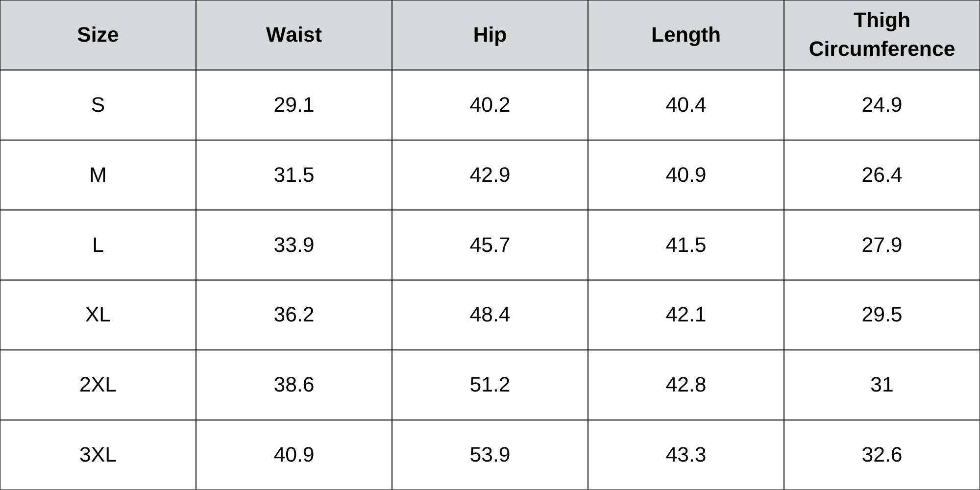Select the XL size row label
This screenshot has width=980, height=490.
(98, 315)
